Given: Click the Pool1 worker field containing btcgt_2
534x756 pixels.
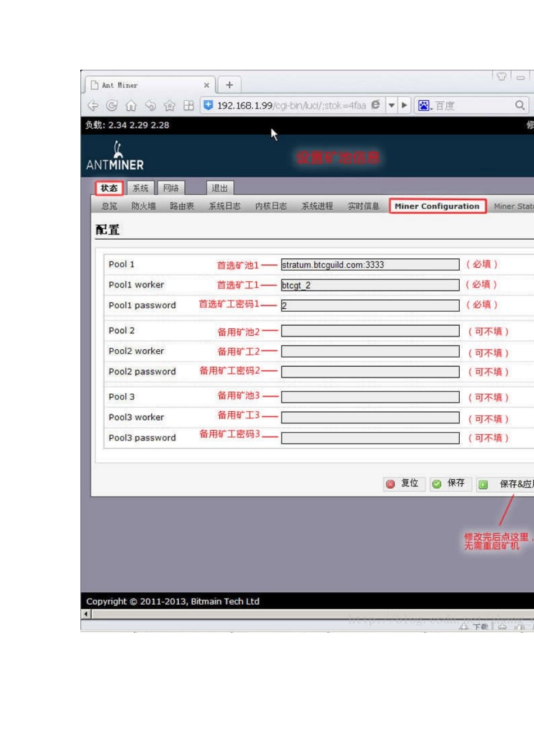Looking at the screenshot, I should coord(370,285).
